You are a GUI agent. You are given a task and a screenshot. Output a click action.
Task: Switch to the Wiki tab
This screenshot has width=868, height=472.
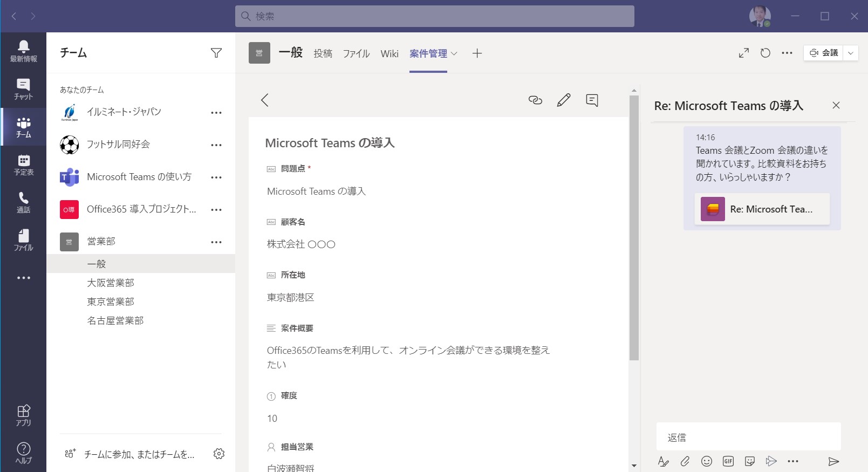coord(389,53)
